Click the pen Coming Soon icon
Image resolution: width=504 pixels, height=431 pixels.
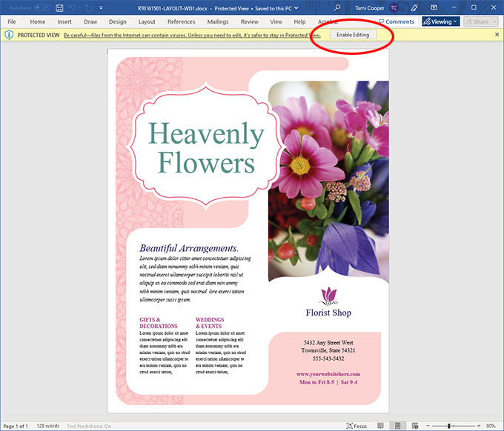click(x=414, y=8)
